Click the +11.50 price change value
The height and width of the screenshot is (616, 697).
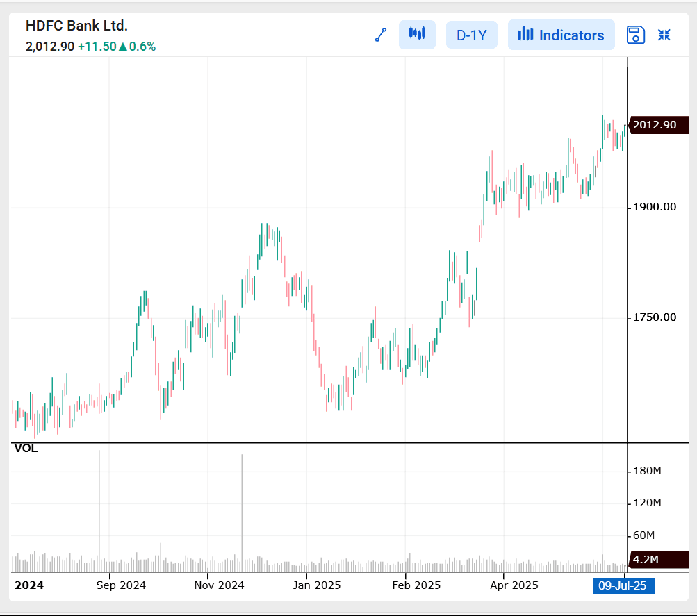pos(97,47)
